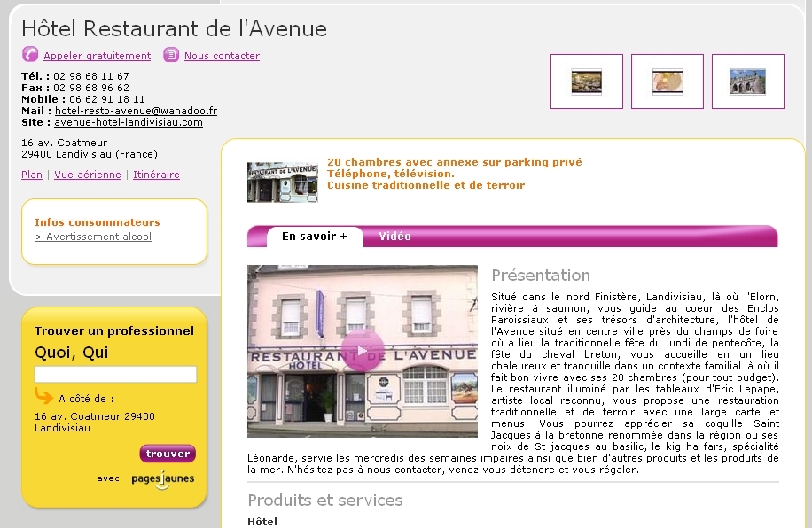Screen dimensions: 812x528
Task: Click the trouver button
Action: coord(168,454)
